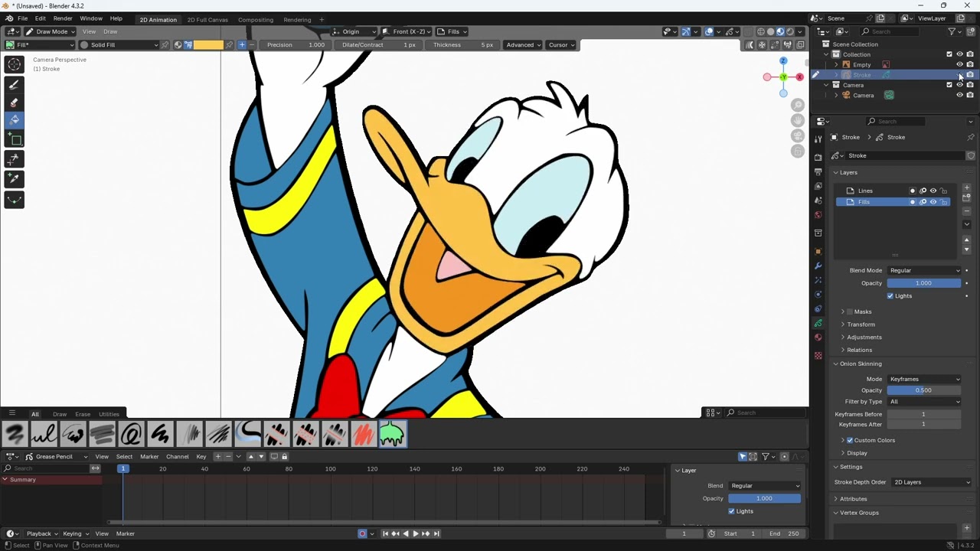Open the Window menu
This screenshot has width=980, height=551.
coord(91,18)
